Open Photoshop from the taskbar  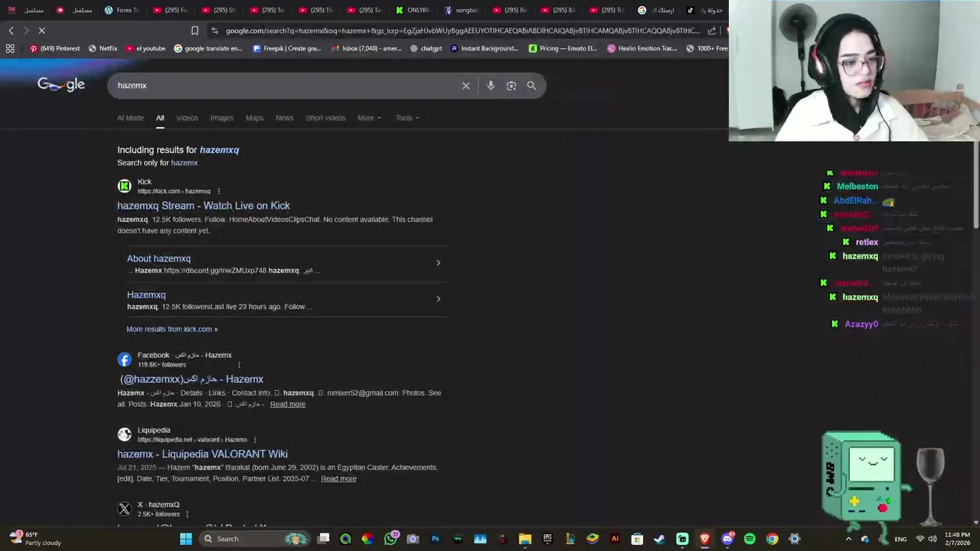click(436, 539)
